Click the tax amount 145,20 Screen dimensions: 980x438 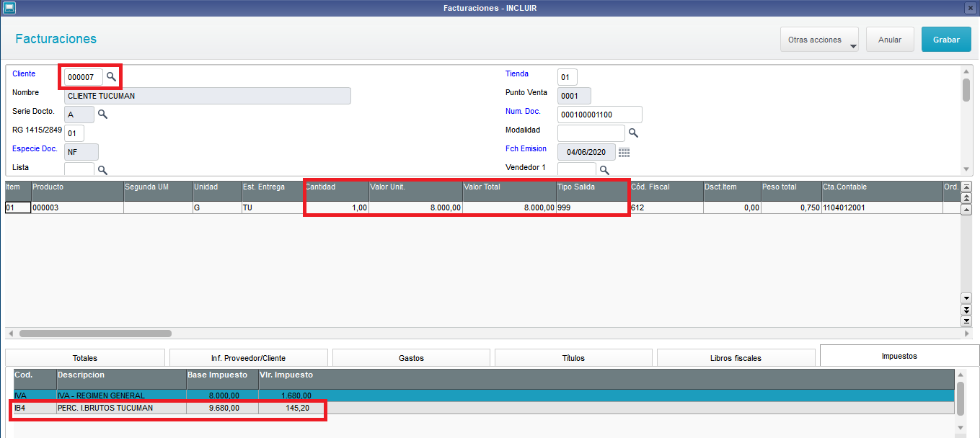pyautogui.click(x=297, y=408)
